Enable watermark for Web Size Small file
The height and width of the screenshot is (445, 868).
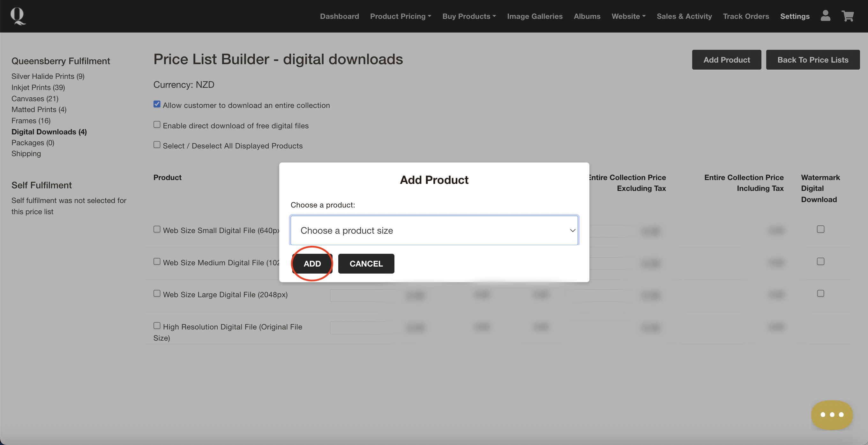(820, 229)
